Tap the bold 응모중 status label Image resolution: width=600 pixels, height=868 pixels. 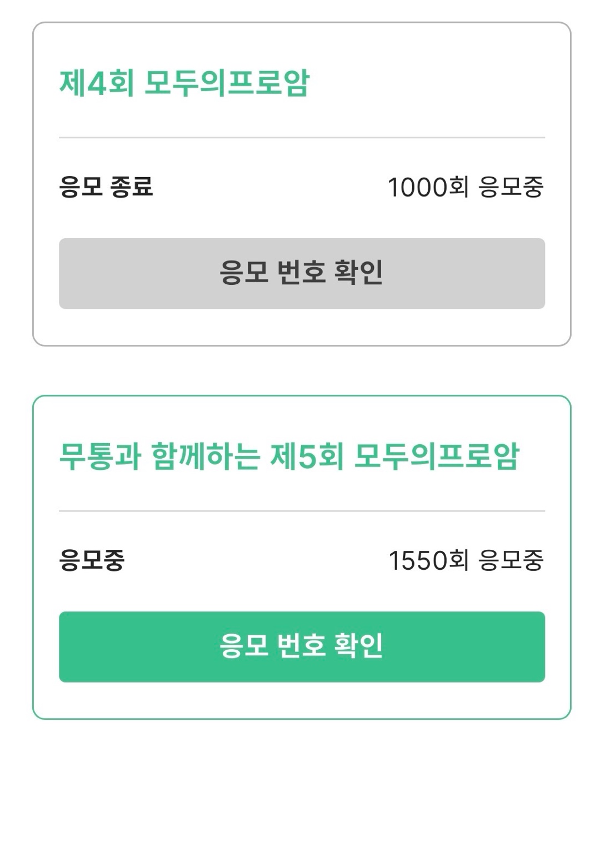pyautogui.click(x=92, y=560)
